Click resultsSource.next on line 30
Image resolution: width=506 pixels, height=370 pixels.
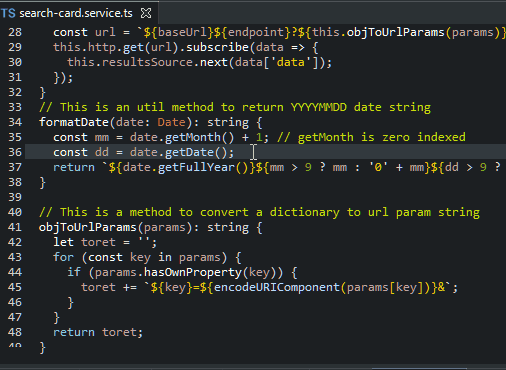[165, 62]
